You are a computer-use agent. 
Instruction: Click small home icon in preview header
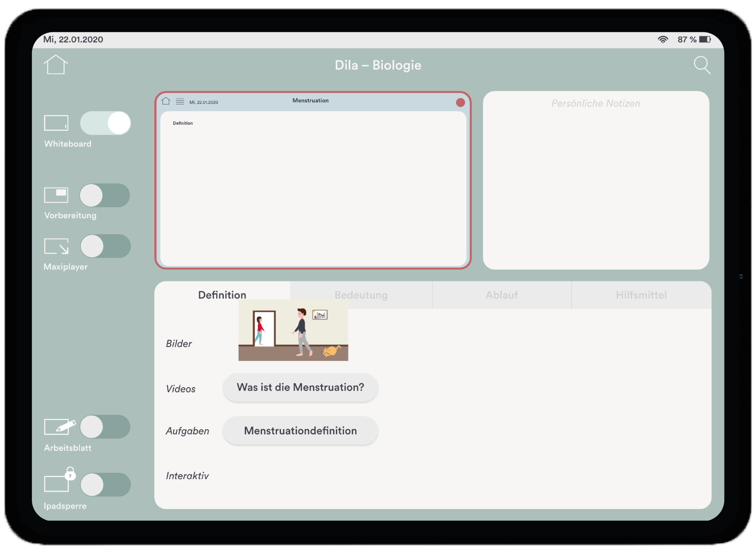click(166, 101)
